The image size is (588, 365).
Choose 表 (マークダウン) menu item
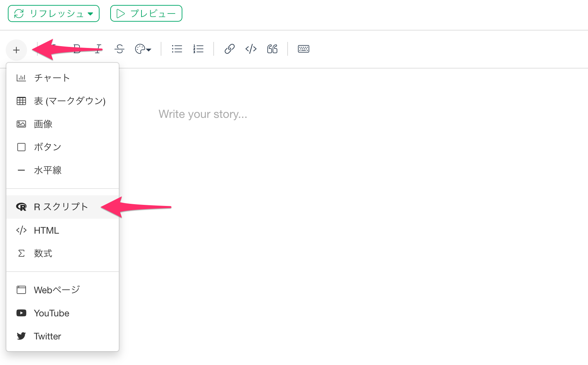click(63, 101)
